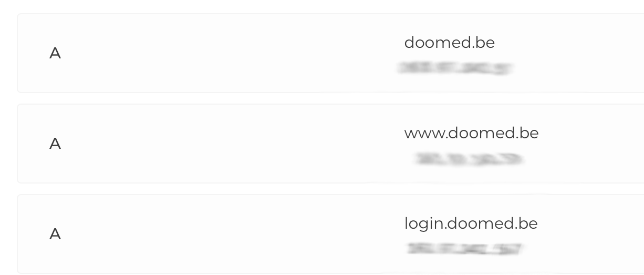Click the A type label beside www.doomed.be
The image size is (644, 275).
55,144
